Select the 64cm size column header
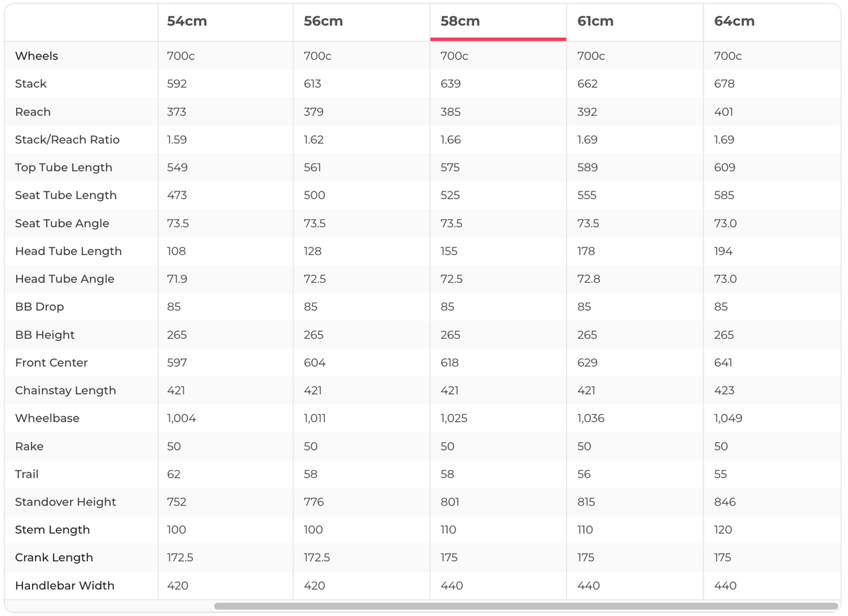 pyautogui.click(x=734, y=21)
